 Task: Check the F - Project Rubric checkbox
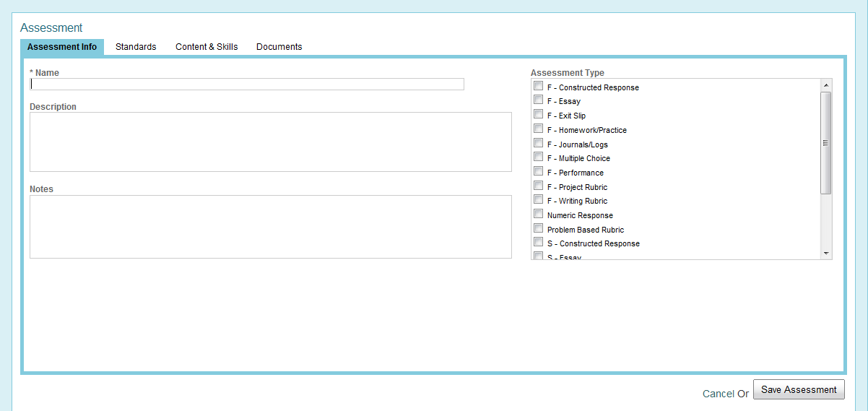(538, 186)
